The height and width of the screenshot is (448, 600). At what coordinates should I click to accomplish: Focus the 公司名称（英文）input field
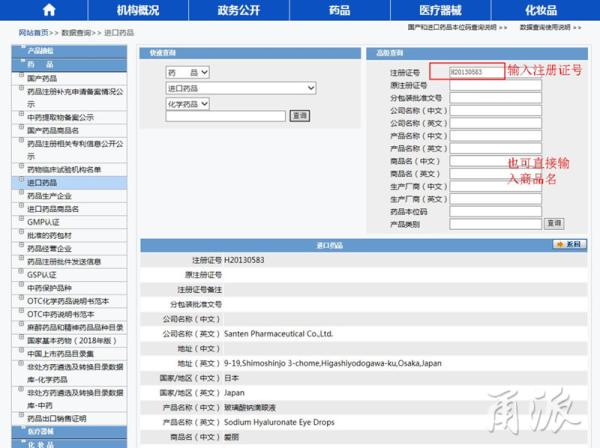click(x=496, y=123)
